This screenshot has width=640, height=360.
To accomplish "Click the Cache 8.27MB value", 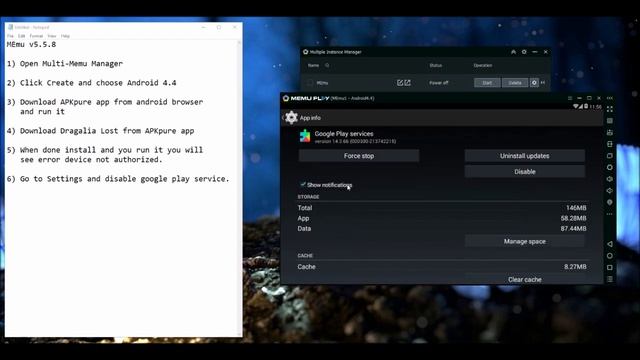I will pos(575,267).
